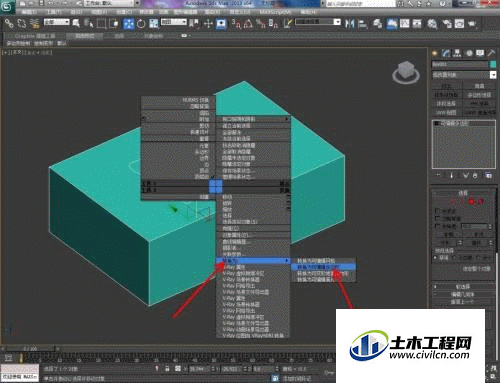Image resolution: width=500 pixels, height=383 pixels.
Task: Click the Use Pivot Point Center icon
Action: click(x=194, y=23)
